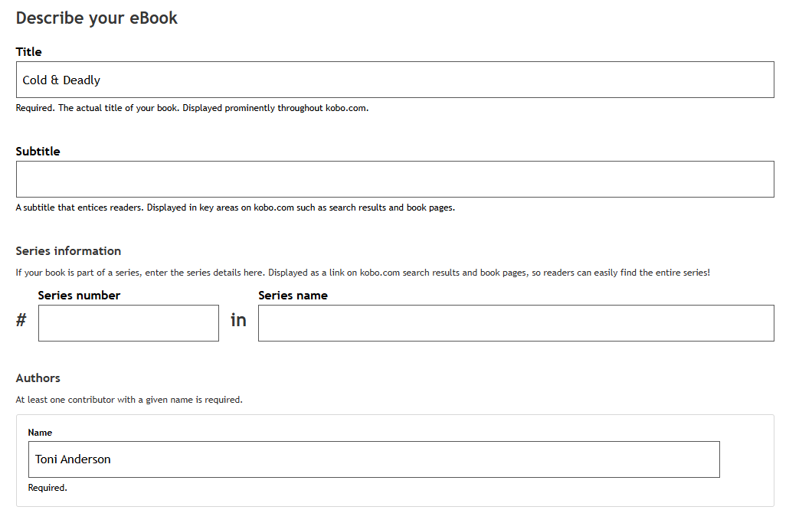Click the Required note under author Name
This screenshot has height=523, width=812.
(x=47, y=488)
